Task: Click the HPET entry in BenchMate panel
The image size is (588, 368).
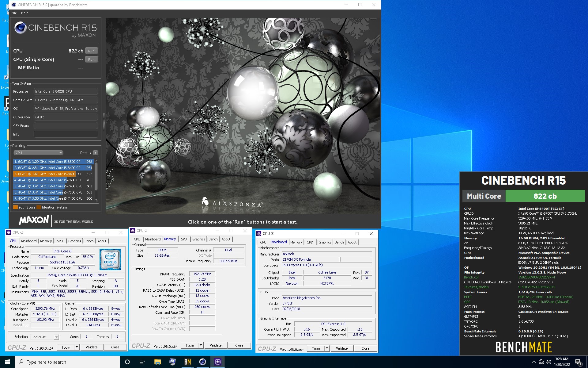Action: tap(468, 297)
